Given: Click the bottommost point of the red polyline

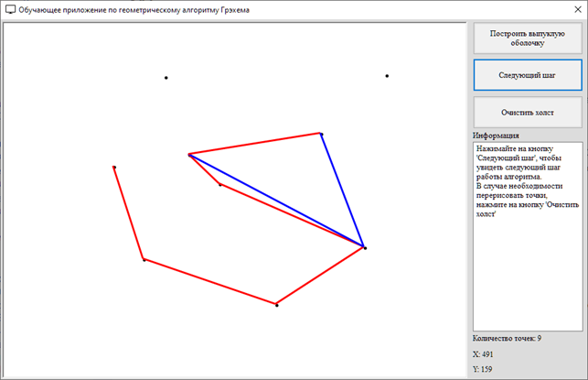Looking at the screenshot, I should (277, 305).
